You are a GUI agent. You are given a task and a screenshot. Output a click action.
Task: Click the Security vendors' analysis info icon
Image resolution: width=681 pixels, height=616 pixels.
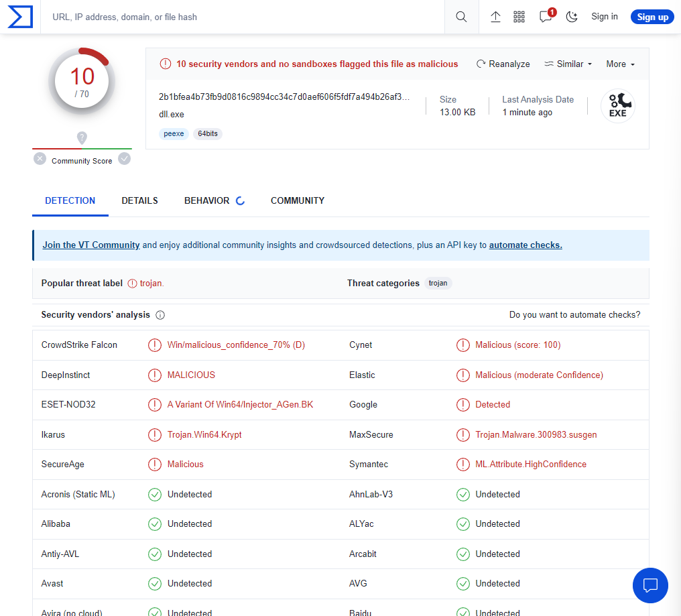[160, 315]
